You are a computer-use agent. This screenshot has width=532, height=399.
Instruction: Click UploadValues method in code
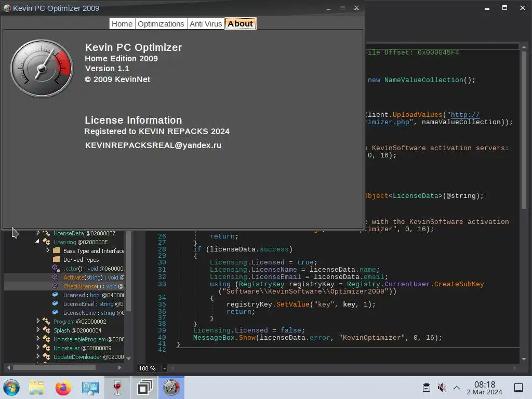[417, 115]
